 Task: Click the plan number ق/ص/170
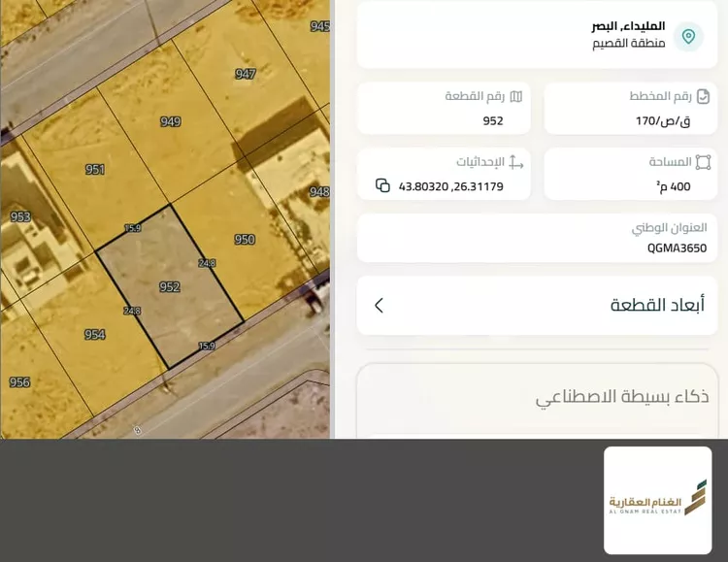point(663,120)
